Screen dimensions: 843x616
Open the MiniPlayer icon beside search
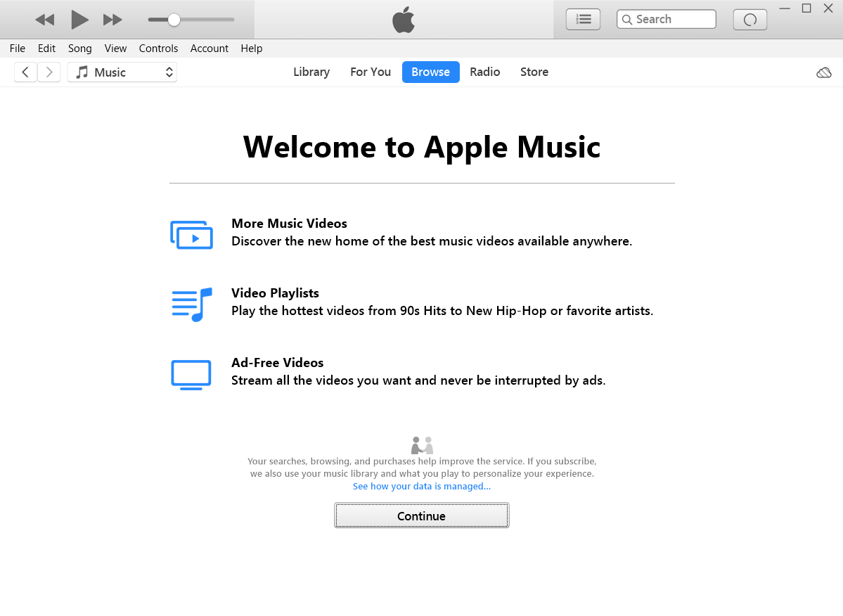click(x=749, y=19)
